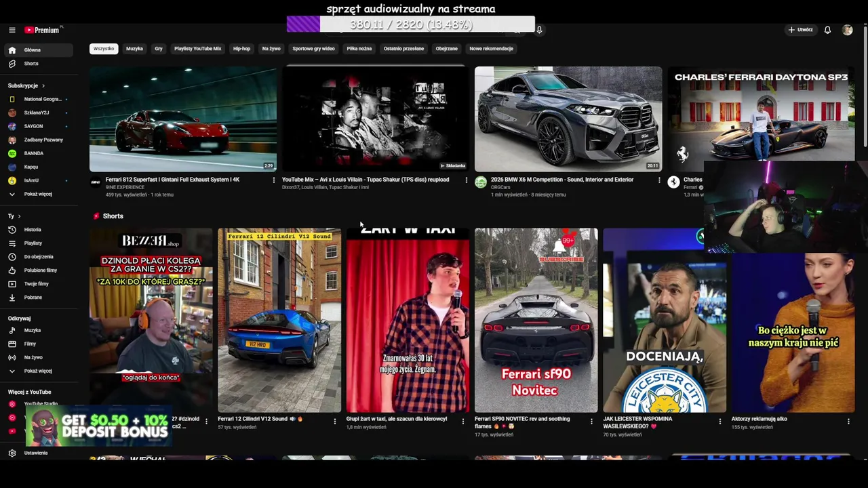Select Ostatnio przesłane chip
This screenshot has height=488, width=868.
tap(403, 49)
